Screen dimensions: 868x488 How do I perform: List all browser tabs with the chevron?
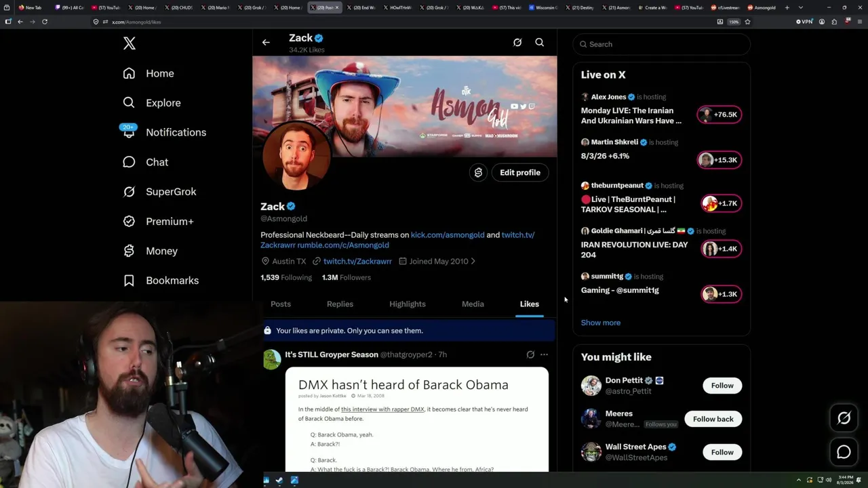pos(801,7)
